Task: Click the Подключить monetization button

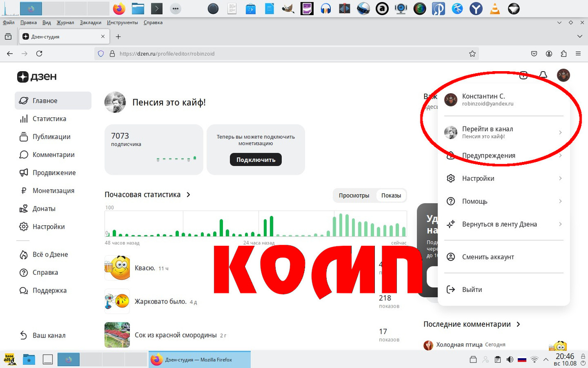Action: tap(256, 159)
